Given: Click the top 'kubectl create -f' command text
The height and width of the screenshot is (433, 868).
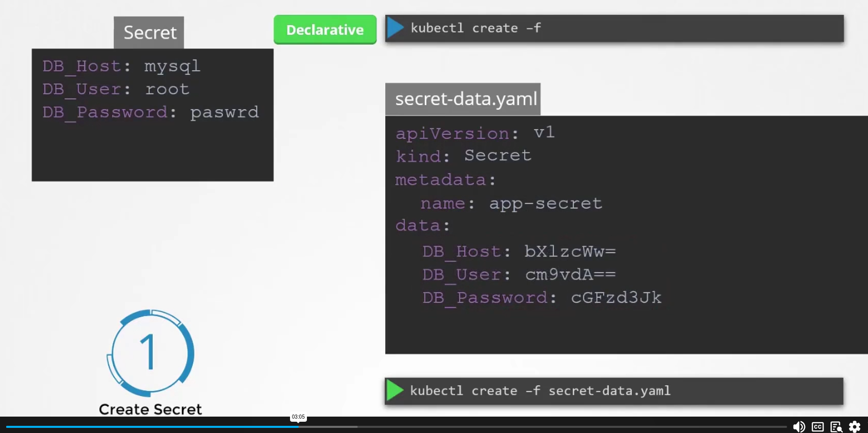Looking at the screenshot, I should coord(475,28).
